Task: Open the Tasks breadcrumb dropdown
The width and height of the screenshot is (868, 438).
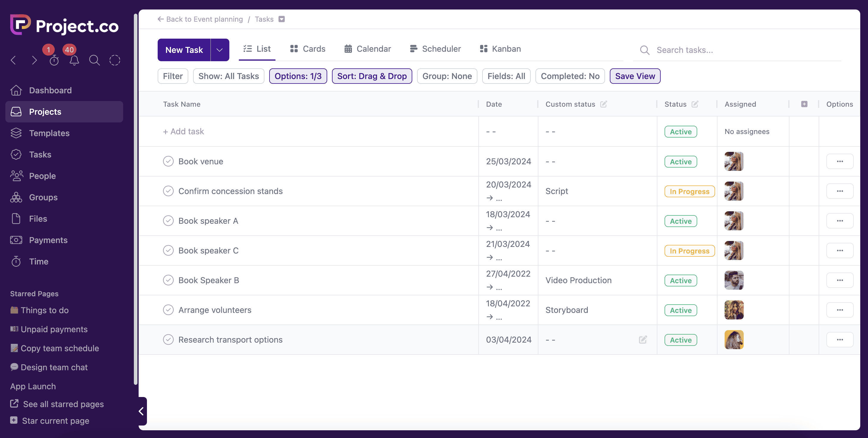Action: click(282, 19)
